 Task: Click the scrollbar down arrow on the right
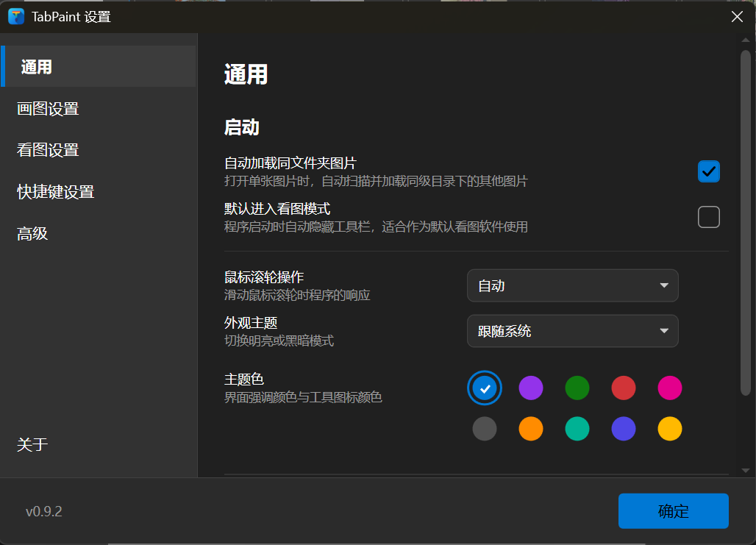click(x=744, y=471)
